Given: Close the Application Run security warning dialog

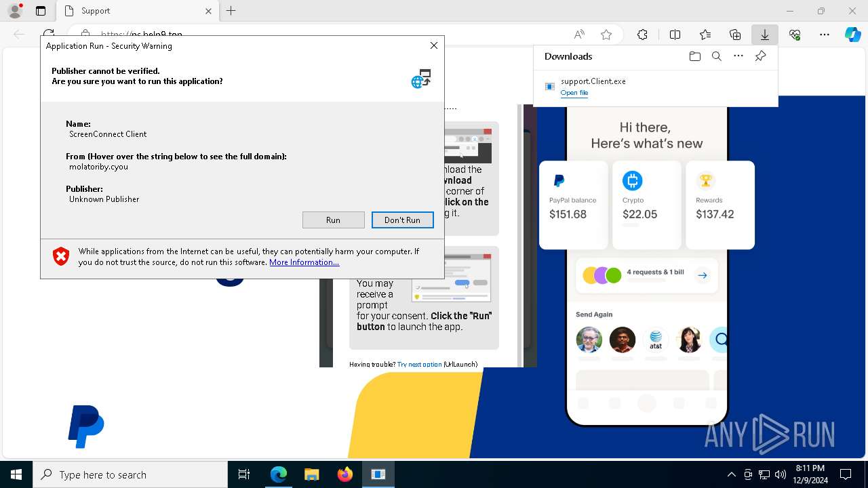Looking at the screenshot, I should 434,45.
